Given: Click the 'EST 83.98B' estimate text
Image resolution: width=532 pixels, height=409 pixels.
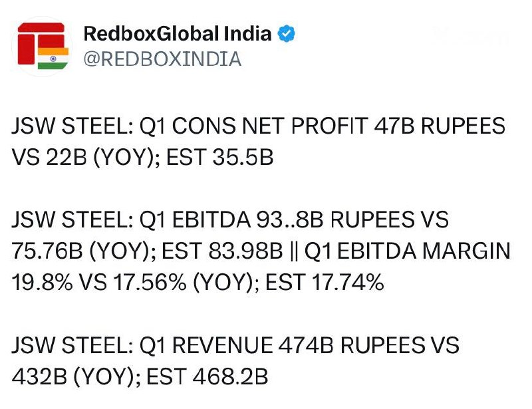Looking at the screenshot, I should (x=222, y=251).
